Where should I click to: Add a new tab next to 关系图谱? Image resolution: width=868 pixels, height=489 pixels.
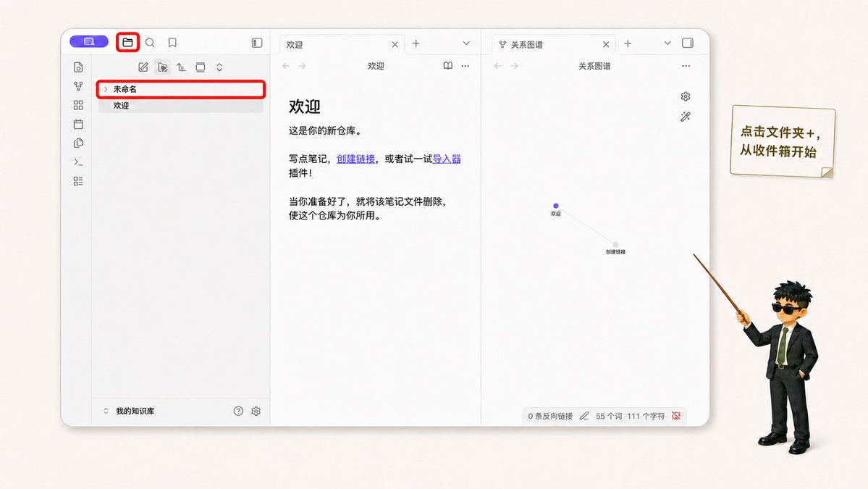(x=628, y=43)
